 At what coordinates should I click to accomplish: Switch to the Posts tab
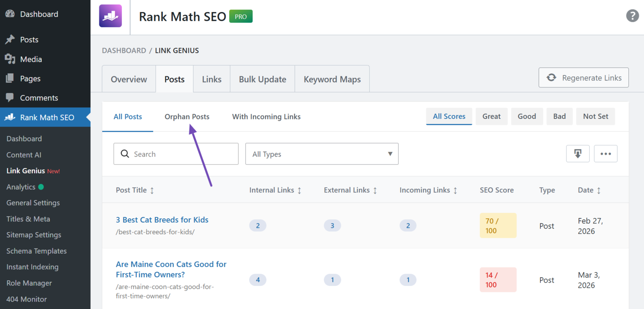(x=174, y=79)
